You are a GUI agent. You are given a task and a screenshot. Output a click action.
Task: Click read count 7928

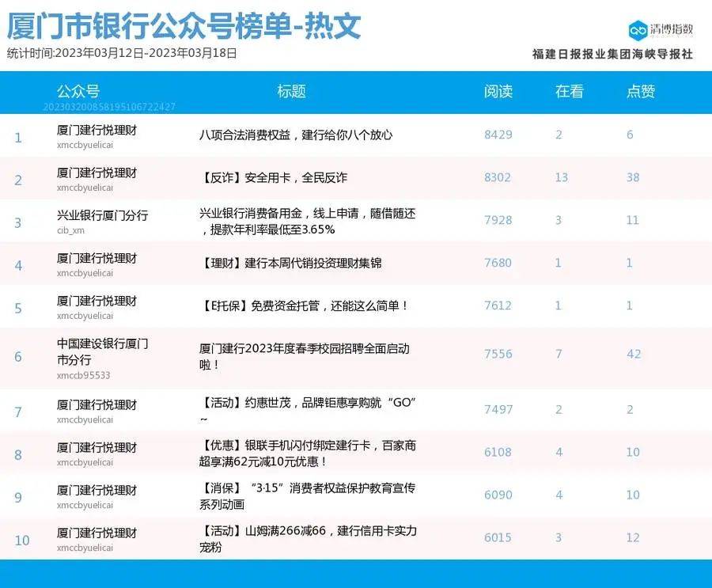click(498, 220)
